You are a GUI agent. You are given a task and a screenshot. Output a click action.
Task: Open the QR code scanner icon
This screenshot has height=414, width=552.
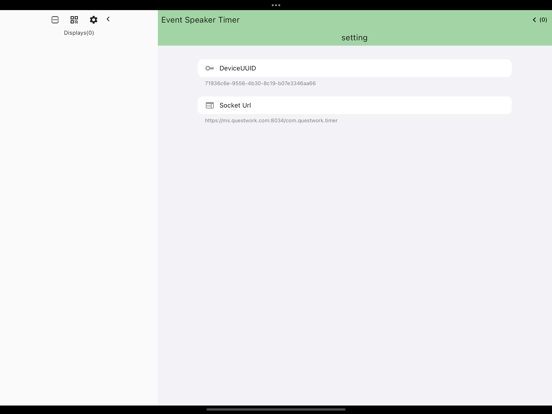point(74,20)
